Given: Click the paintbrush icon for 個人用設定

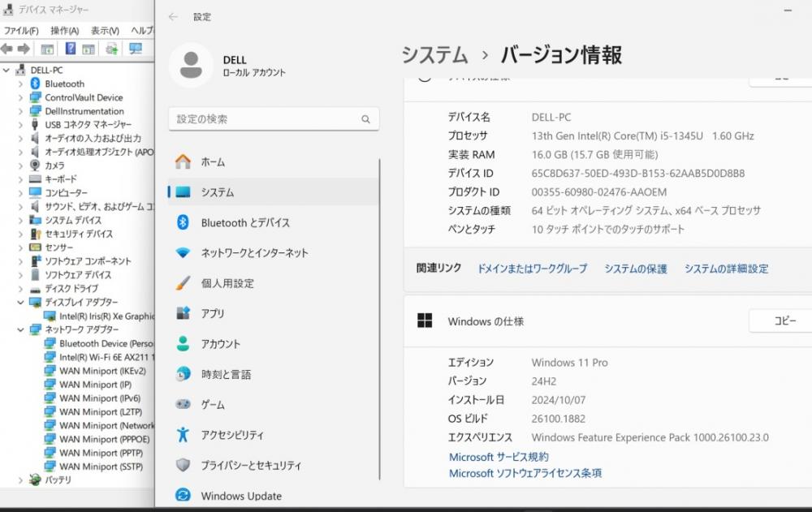Looking at the screenshot, I should tap(183, 282).
